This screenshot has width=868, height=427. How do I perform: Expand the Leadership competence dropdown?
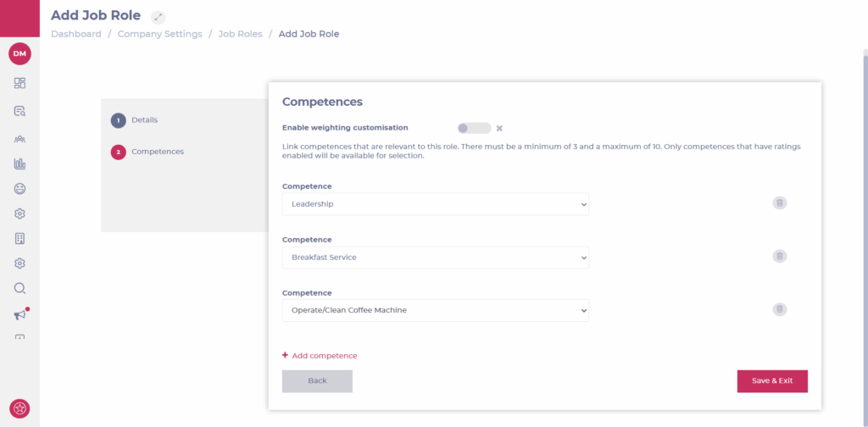point(436,204)
